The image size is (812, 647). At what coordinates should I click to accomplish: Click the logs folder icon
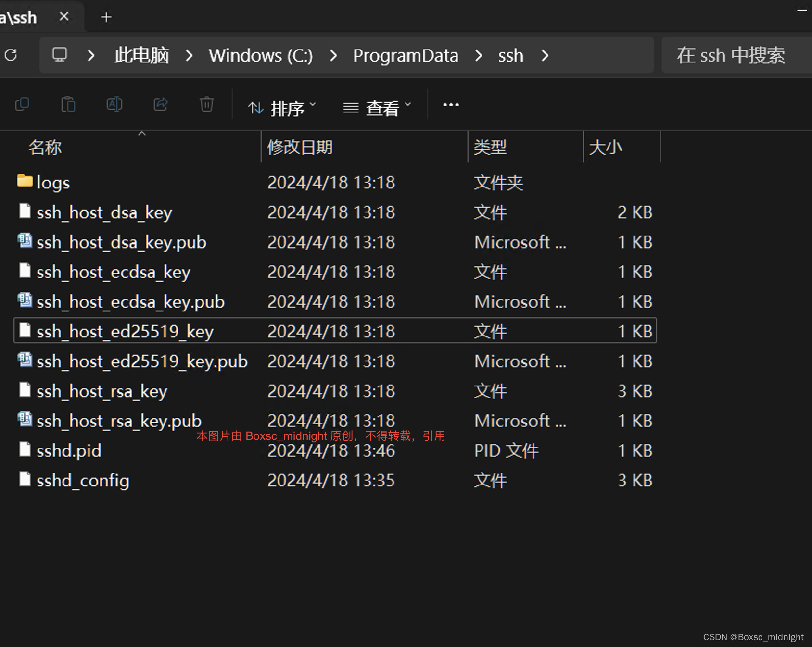(25, 181)
